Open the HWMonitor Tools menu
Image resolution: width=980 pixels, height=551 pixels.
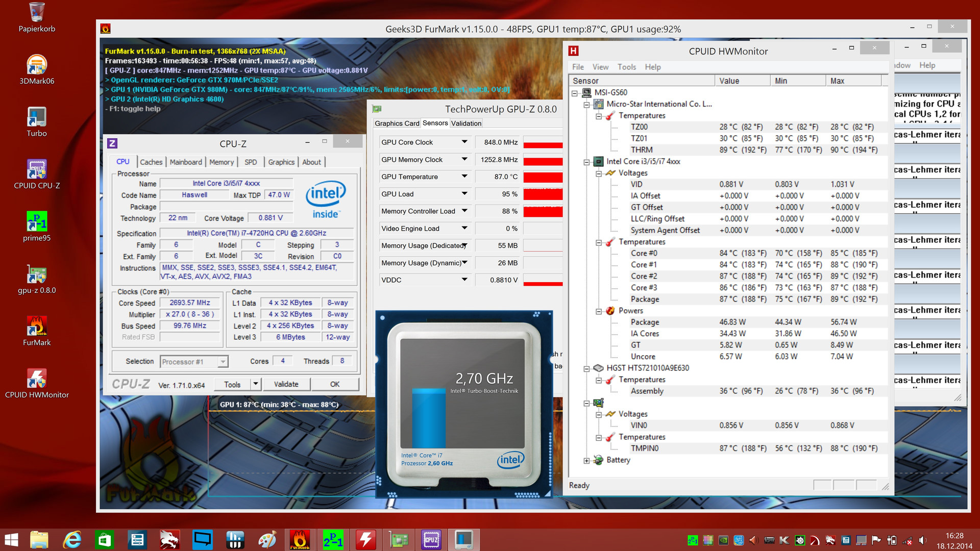[627, 67]
